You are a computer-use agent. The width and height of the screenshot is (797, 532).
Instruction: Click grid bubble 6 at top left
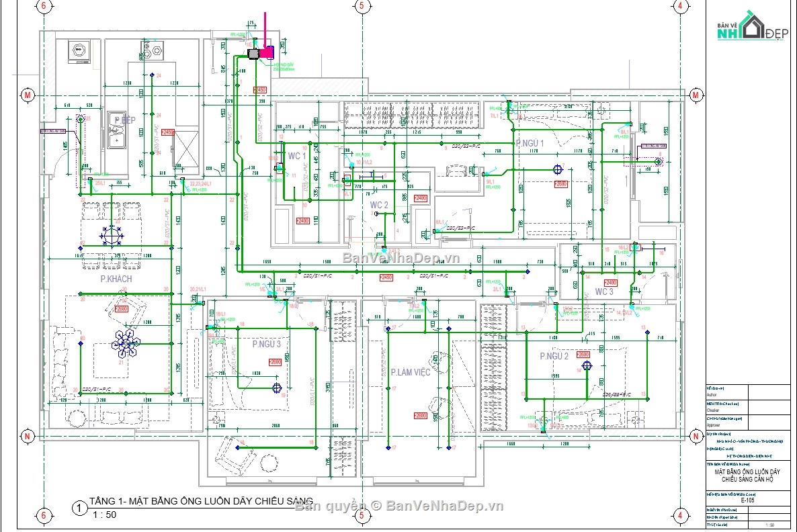coord(43,7)
